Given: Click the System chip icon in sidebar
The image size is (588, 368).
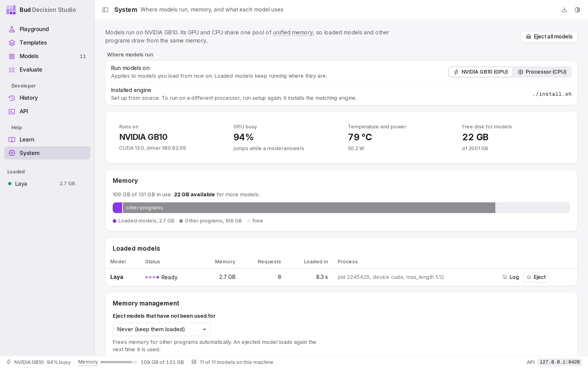Looking at the screenshot, I should pyautogui.click(x=12, y=153).
